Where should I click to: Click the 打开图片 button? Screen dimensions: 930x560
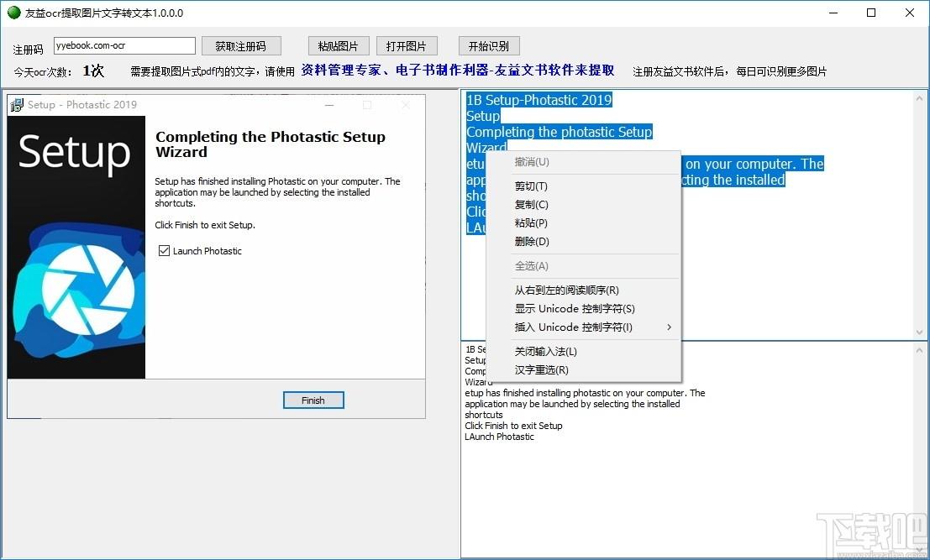(407, 46)
